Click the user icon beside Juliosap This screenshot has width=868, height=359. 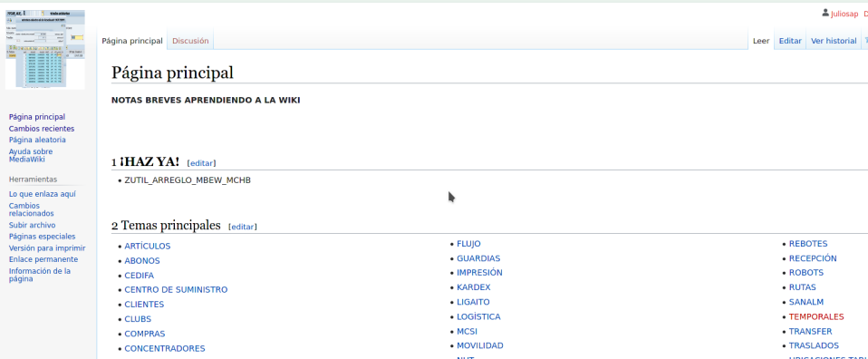[x=826, y=13]
